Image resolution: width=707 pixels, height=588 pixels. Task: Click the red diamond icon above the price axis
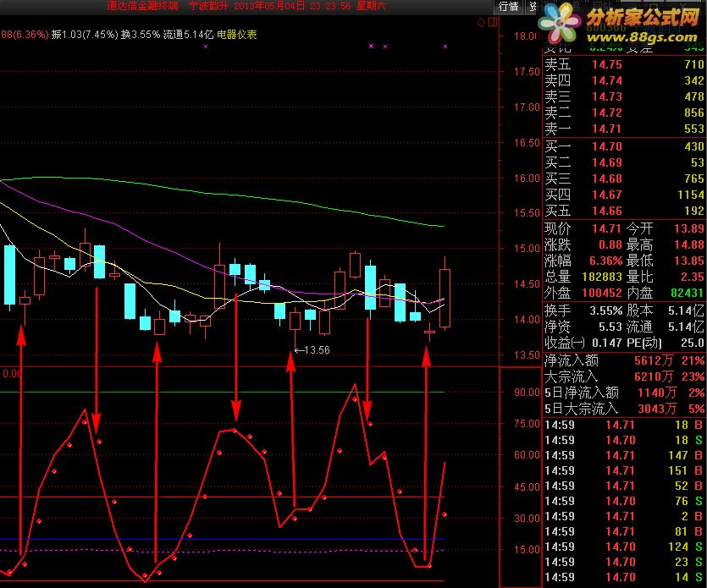[x=482, y=22]
